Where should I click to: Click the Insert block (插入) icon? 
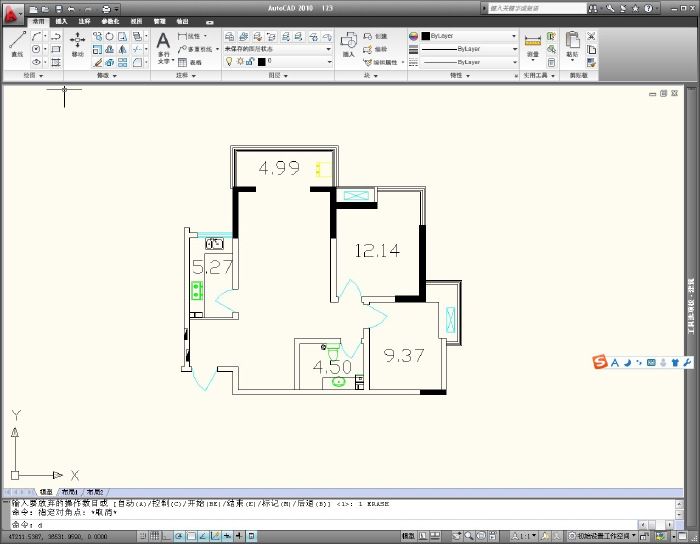coord(348,44)
